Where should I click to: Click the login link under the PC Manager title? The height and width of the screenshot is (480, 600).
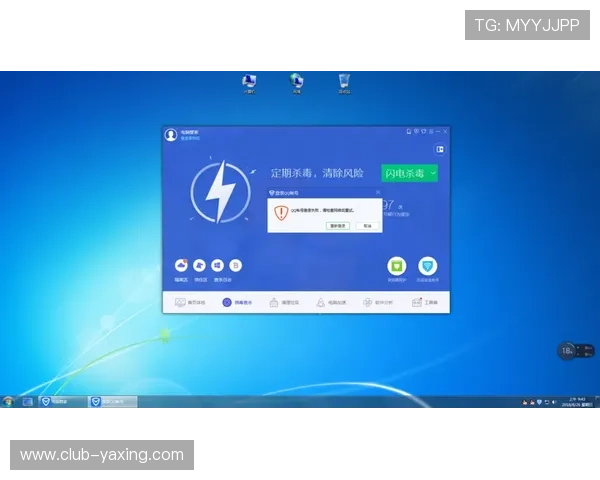coord(190,138)
